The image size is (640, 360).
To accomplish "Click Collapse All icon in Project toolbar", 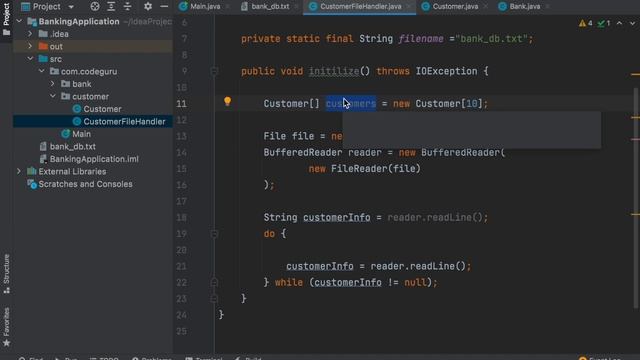I will [127, 7].
